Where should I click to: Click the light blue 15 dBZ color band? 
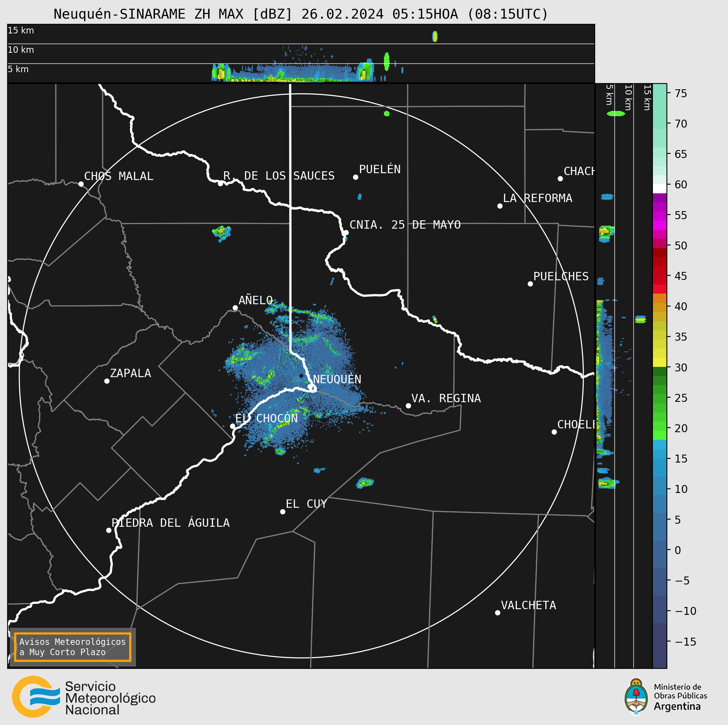click(660, 454)
